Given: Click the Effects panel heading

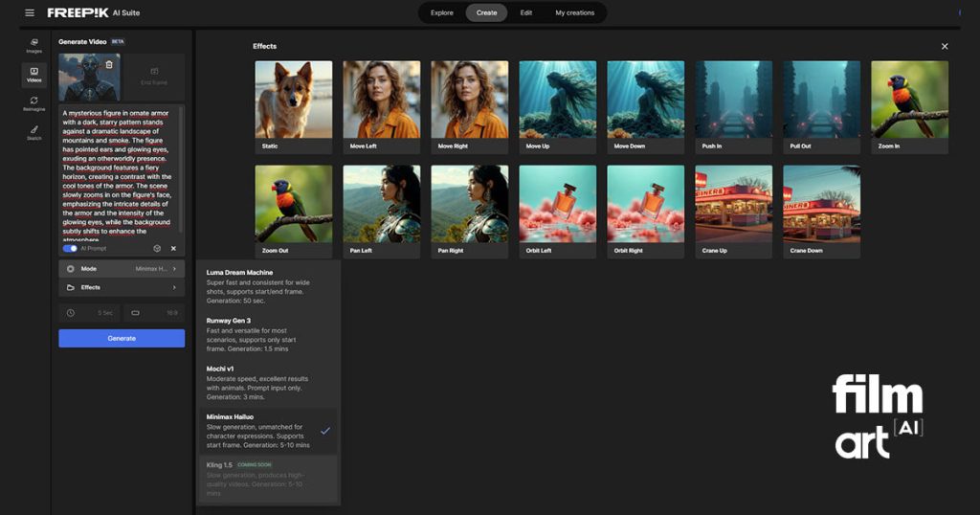Looking at the screenshot, I should coord(264,46).
